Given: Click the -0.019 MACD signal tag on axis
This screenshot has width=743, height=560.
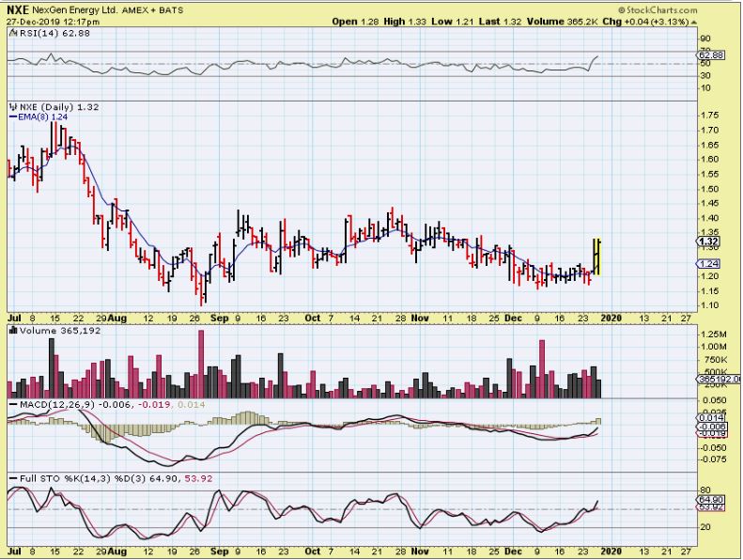Looking at the screenshot, I should point(712,433).
